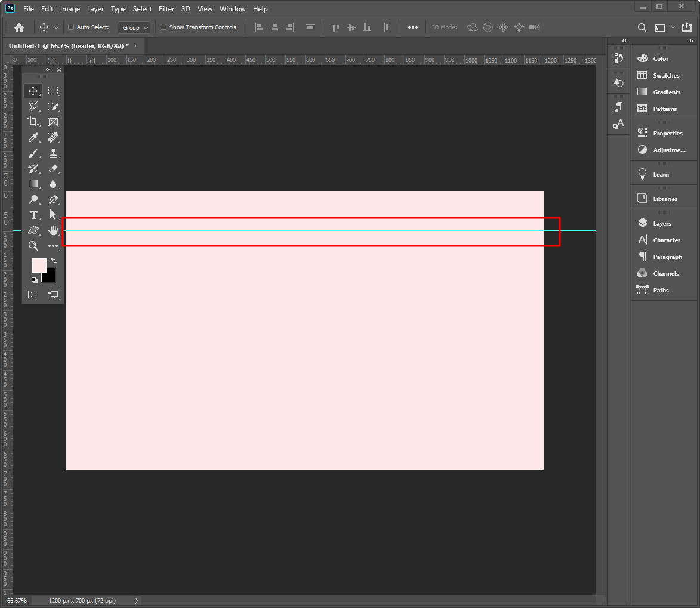Image resolution: width=700 pixels, height=608 pixels.
Task: Select the Clone Stamp tool
Action: pyautogui.click(x=53, y=153)
